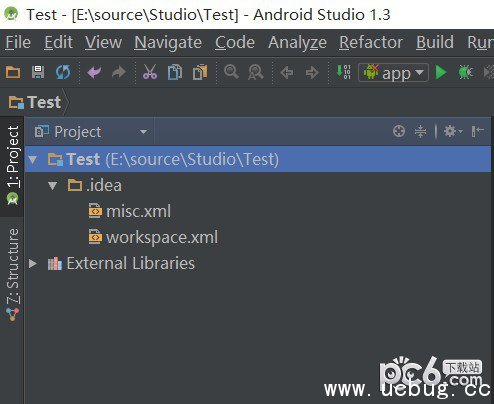
Task: Paste clipboard with the paste icon
Action: pos(200,72)
